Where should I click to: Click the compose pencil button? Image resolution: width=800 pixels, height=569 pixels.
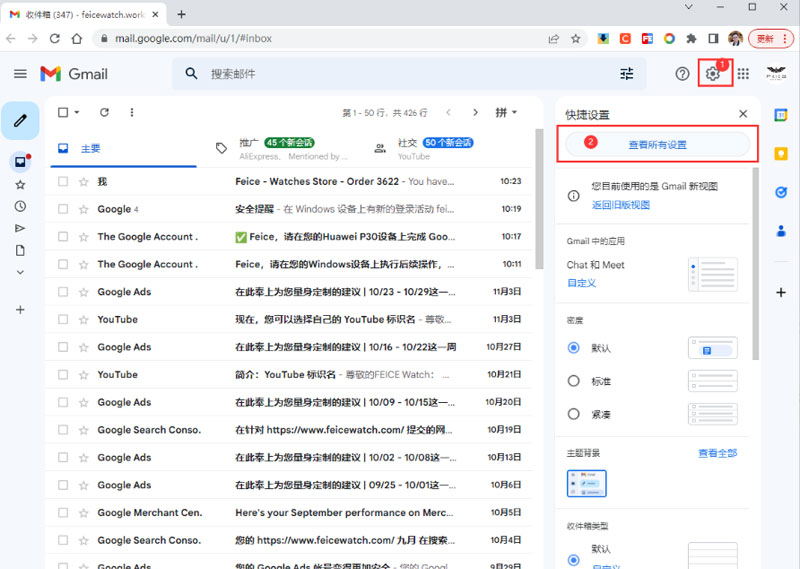[20, 121]
